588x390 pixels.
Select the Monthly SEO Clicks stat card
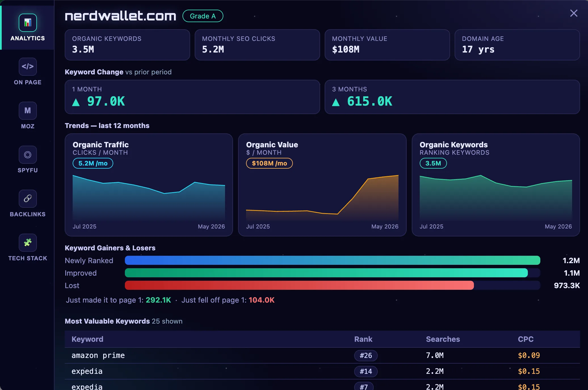[x=257, y=45]
